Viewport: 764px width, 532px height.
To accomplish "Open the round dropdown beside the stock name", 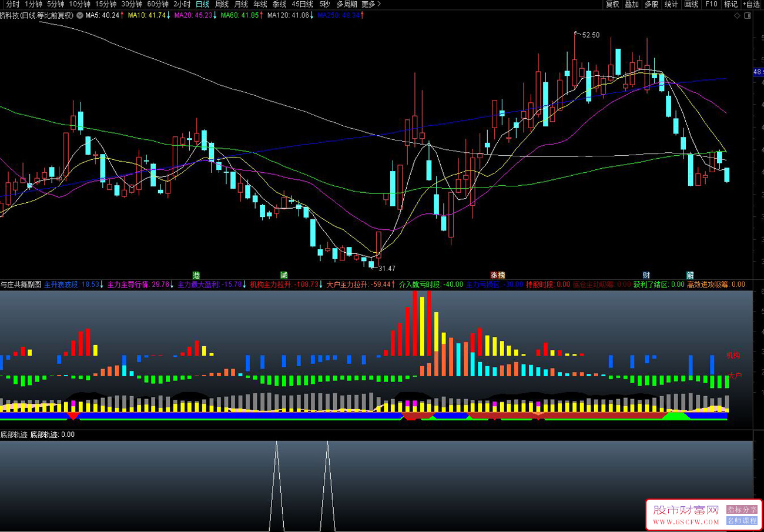I will click(79, 15).
